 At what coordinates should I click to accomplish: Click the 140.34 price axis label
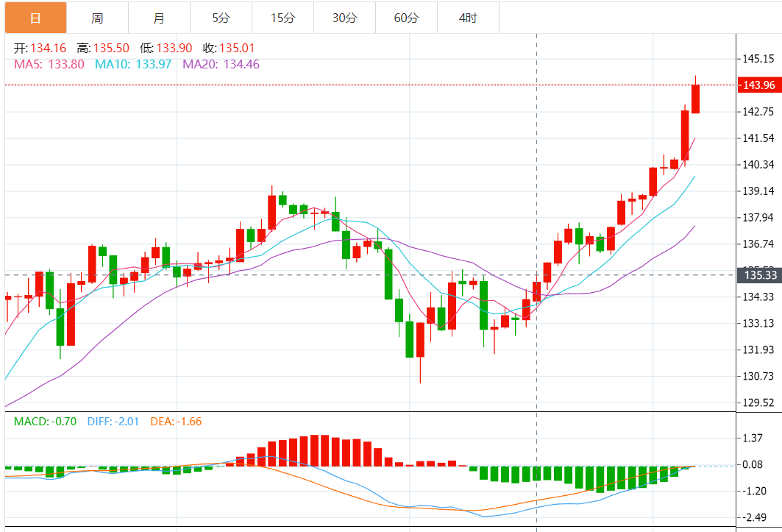758,165
